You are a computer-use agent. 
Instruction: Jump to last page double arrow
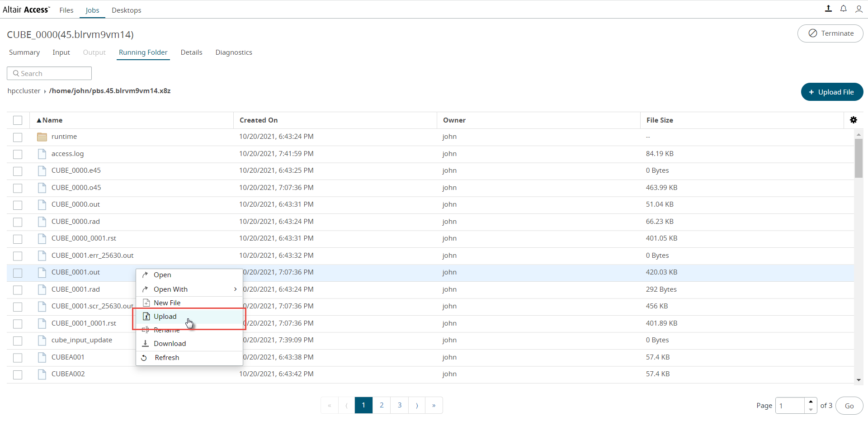pyautogui.click(x=434, y=405)
